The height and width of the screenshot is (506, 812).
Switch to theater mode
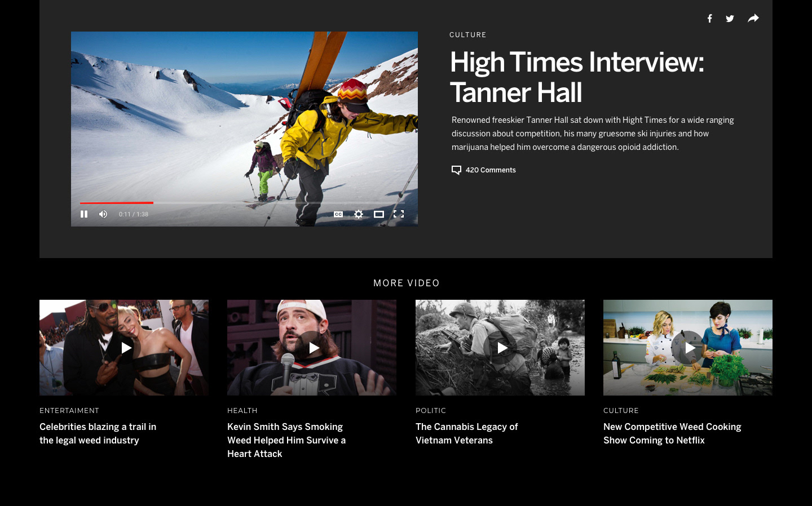pyautogui.click(x=379, y=214)
